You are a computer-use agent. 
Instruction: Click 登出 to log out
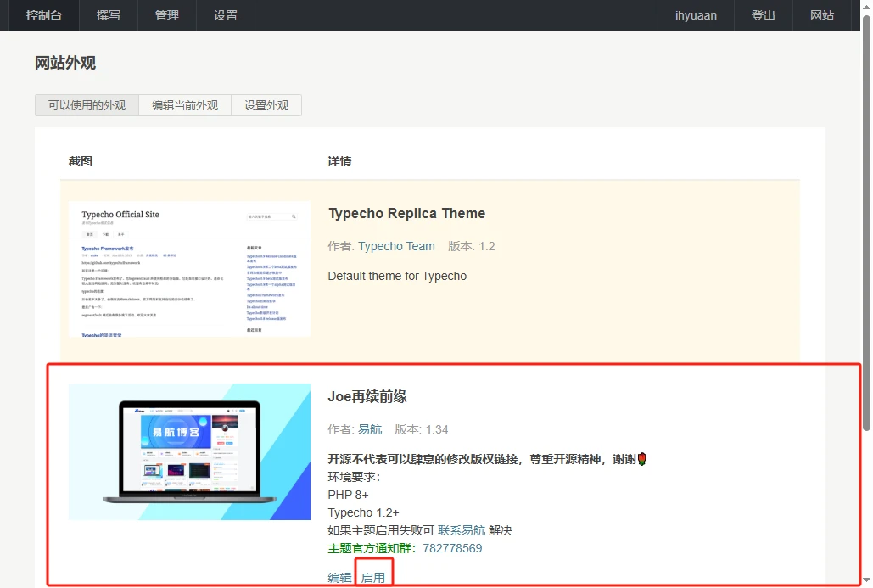(763, 14)
